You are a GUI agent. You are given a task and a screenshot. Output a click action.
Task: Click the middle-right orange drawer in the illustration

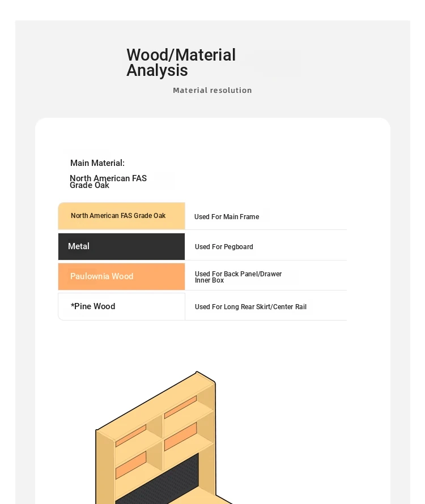[x=180, y=437]
